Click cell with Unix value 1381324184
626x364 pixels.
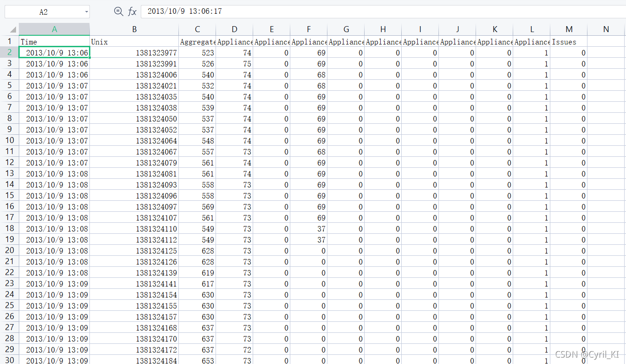click(134, 360)
